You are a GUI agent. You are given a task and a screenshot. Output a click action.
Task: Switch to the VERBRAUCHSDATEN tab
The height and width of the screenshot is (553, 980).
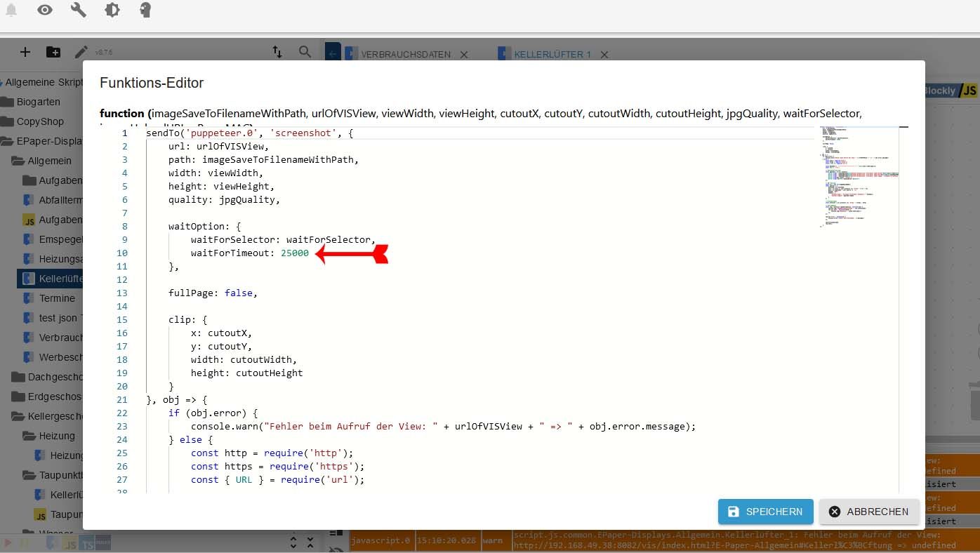406,54
